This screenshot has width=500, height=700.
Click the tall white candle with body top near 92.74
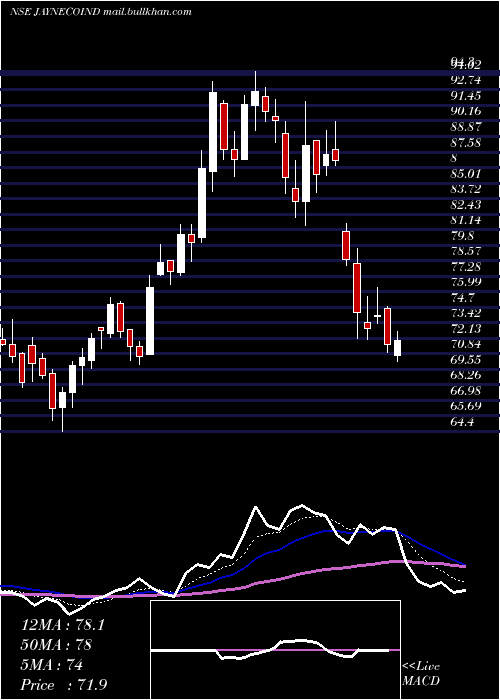point(213,132)
